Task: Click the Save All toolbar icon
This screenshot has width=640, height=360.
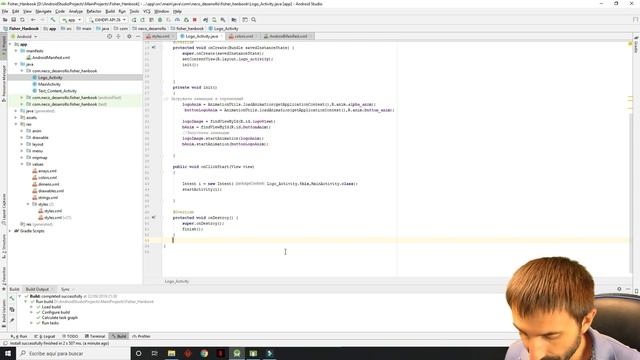Action: pyautogui.click(x=13, y=20)
